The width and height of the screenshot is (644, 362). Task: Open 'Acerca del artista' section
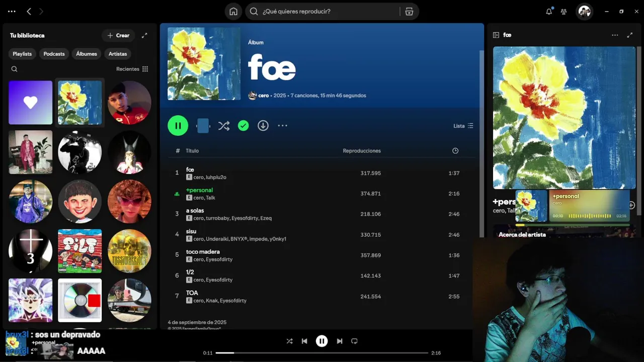[522, 234]
